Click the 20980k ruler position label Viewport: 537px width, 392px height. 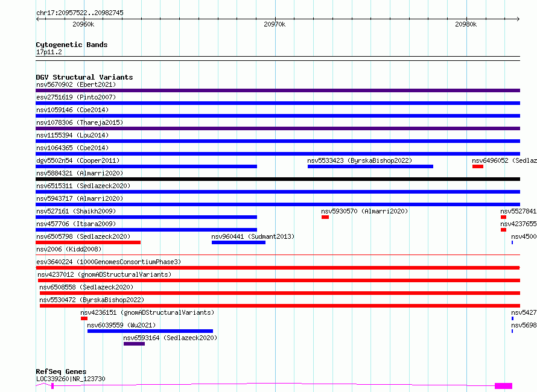466,24
